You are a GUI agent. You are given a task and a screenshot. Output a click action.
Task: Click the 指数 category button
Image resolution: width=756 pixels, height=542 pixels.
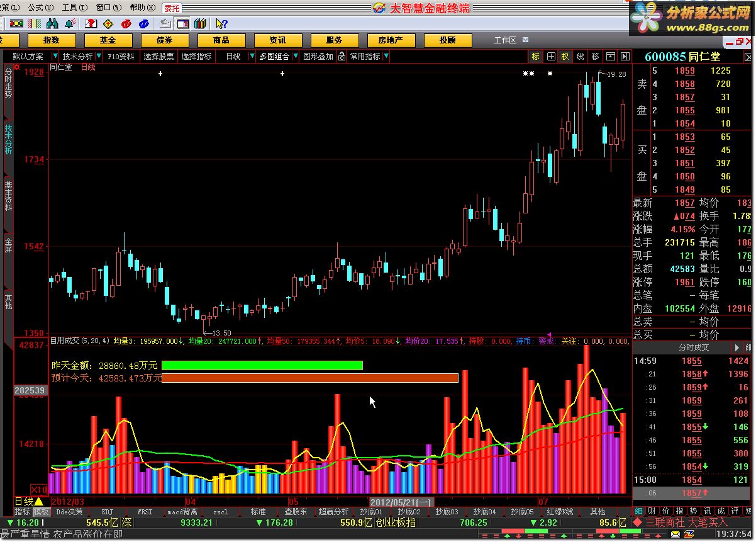(x=52, y=40)
